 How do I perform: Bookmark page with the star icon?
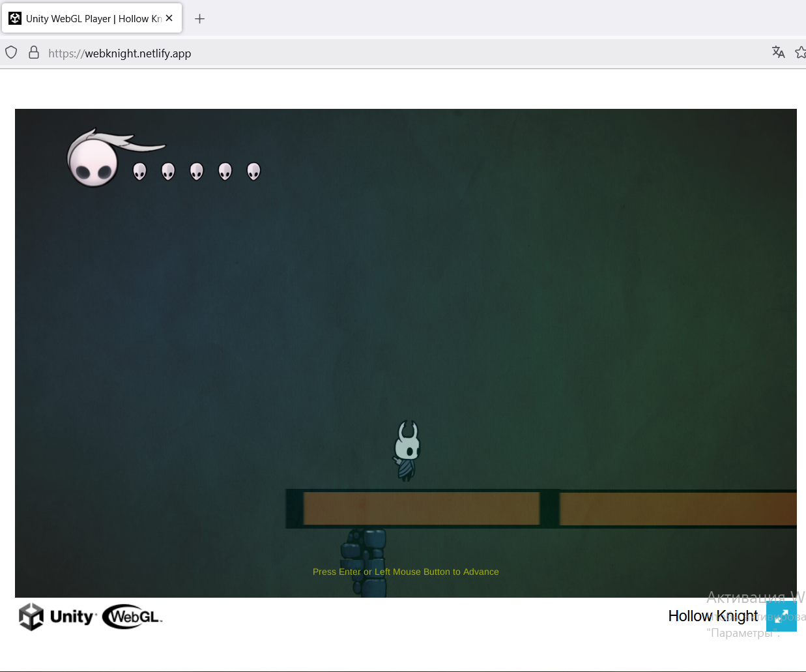(x=801, y=52)
